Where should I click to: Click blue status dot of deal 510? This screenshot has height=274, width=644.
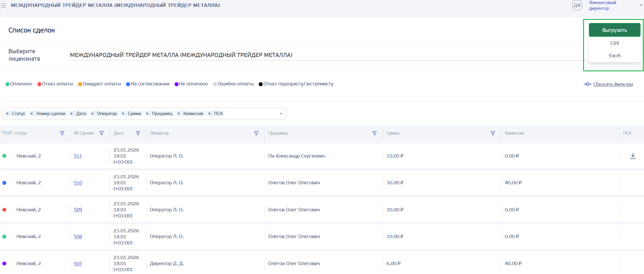4,183
